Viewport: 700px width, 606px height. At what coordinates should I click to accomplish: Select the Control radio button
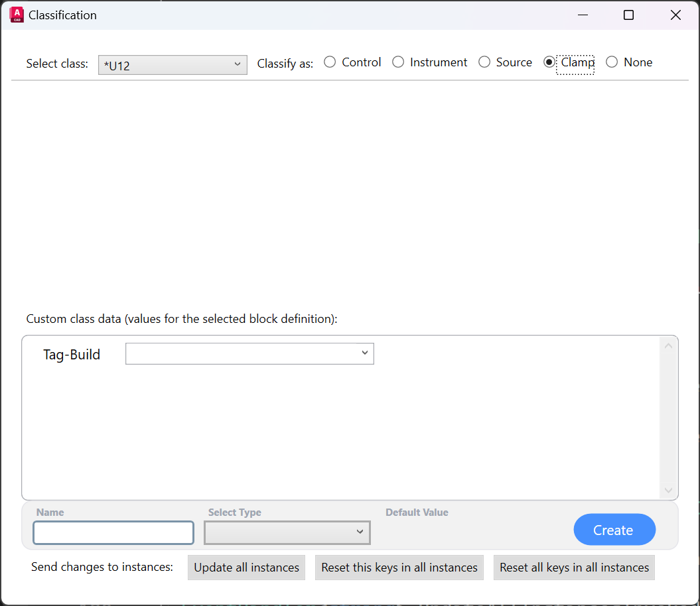(x=352, y=62)
